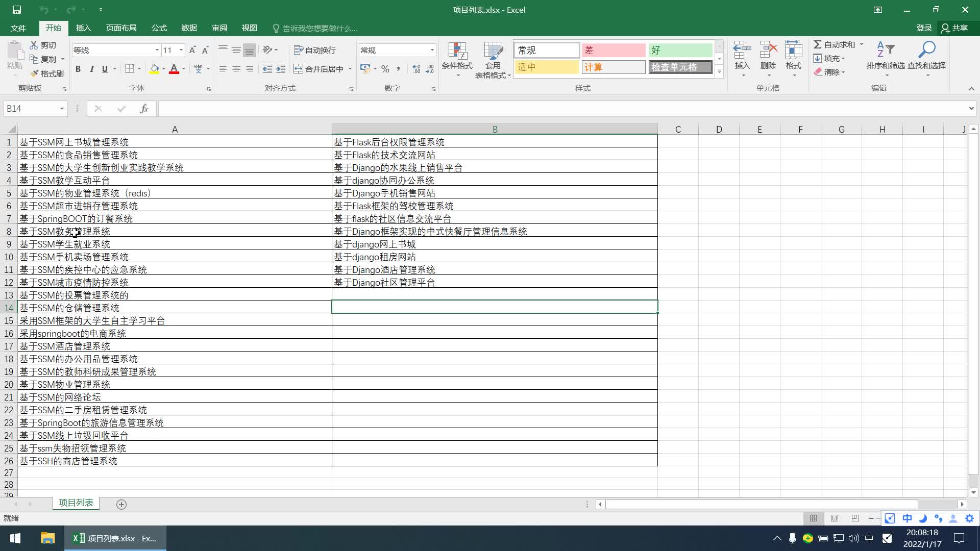
Task: Toggle Bold formatting
Action: pos(78,69)
